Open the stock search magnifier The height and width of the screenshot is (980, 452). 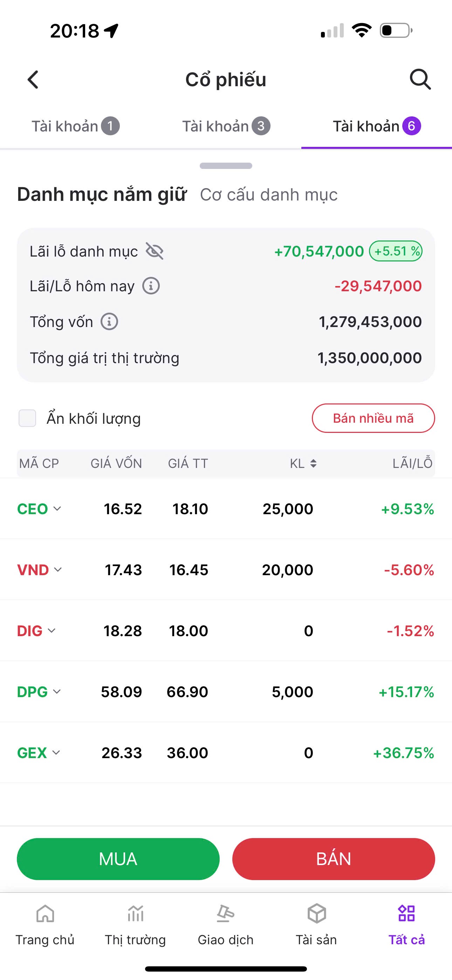click(420, 79)
